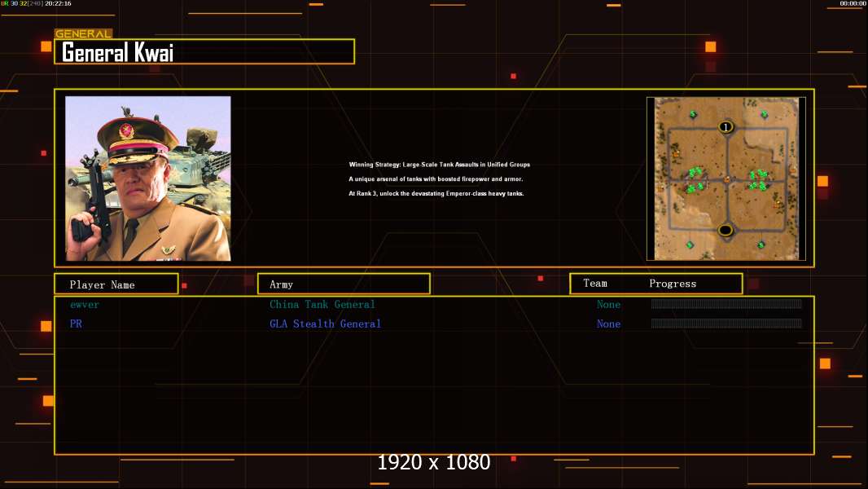Click ewver's loading progress bar
The height and width of the screenshot is (489, 868).
click(x=726, y=305)
